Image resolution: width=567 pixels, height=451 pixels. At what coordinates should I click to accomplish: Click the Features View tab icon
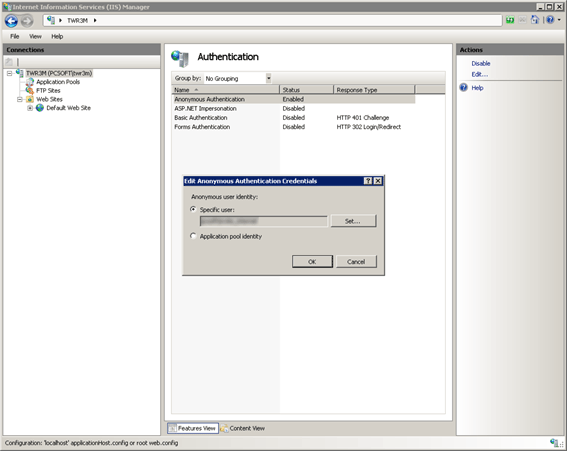click(172, 428)
